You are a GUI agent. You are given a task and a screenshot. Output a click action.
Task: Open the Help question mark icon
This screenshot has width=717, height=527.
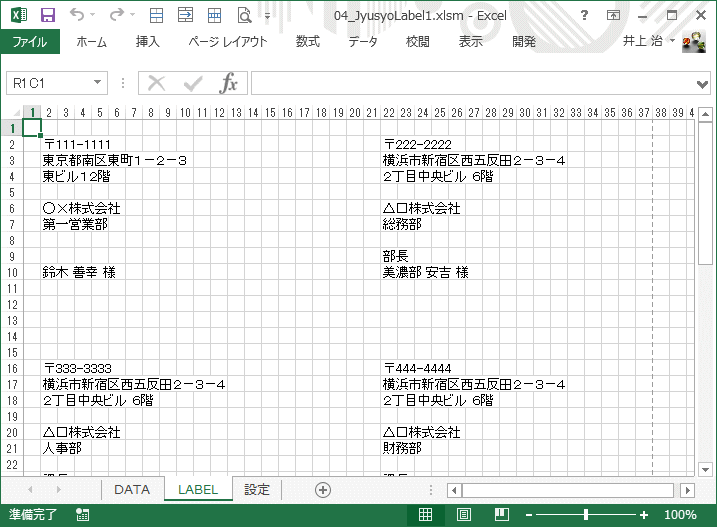[584, 15]
